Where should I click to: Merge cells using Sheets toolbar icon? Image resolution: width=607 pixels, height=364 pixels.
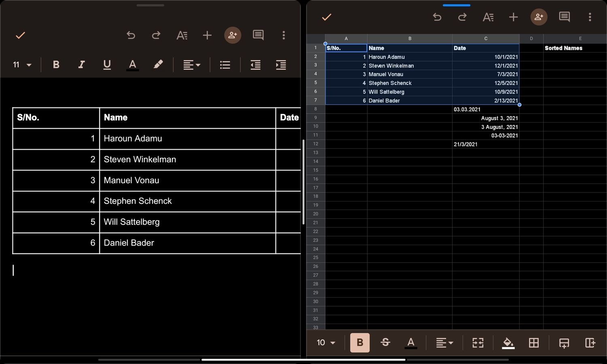[478, 343]
